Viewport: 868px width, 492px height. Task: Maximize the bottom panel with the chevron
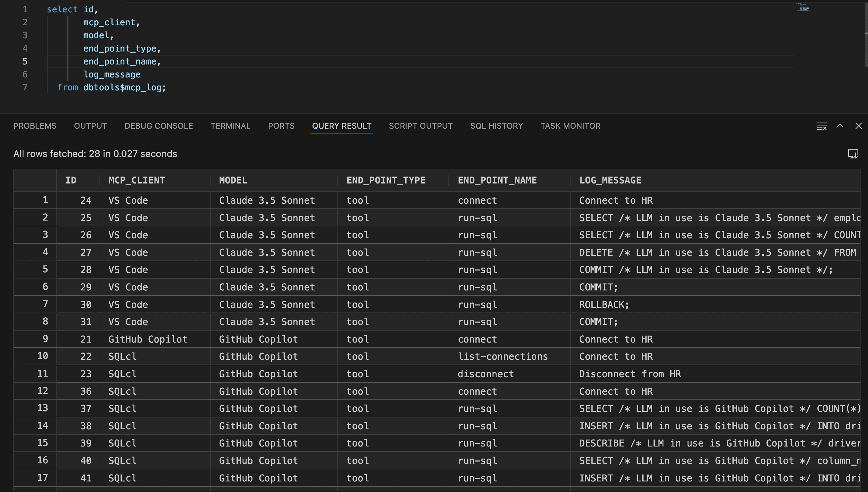tap(840, 126)
